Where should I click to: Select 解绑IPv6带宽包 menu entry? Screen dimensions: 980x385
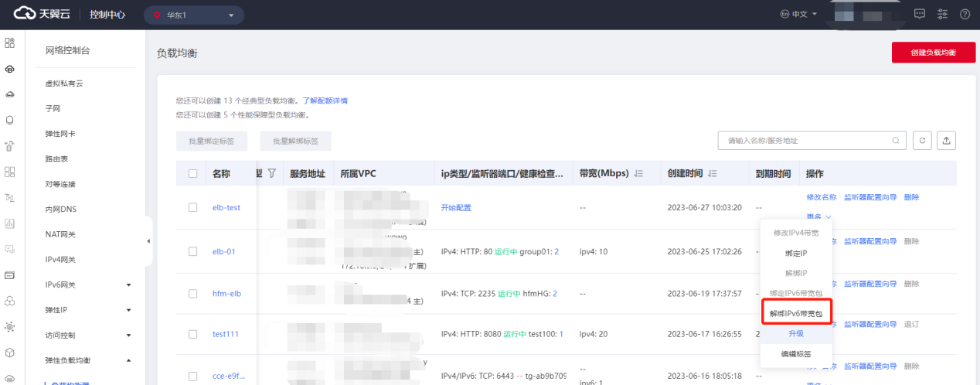coord(797,313)
